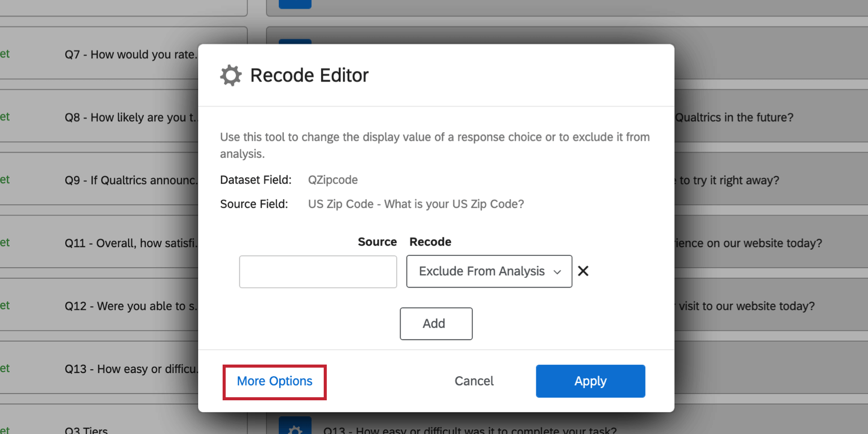Click the green link left of Q7 row
Image resolution: width=868 pixels, height=434 pixels.
coord(5,54)
